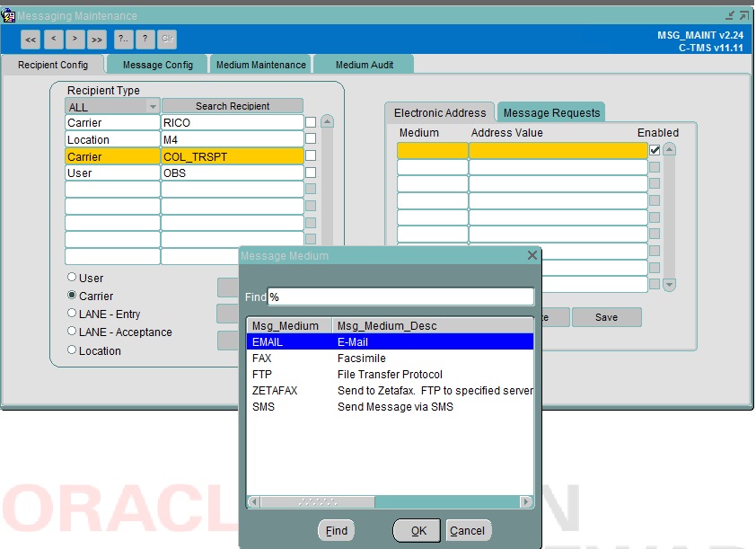Screen dimensions: 756x549
Task: Select LANE - Entry radio button
Action: tap(72, 313)
